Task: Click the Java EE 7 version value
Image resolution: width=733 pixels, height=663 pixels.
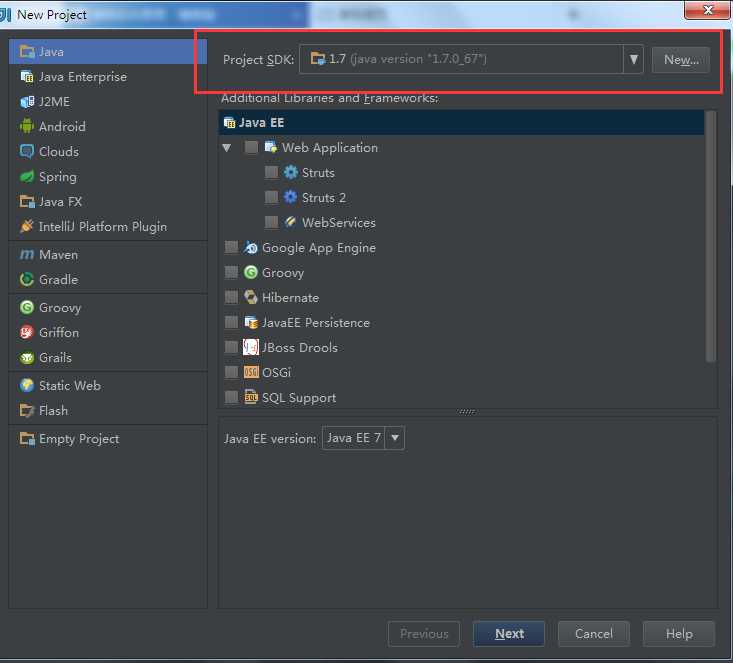Action: [353, 438]
